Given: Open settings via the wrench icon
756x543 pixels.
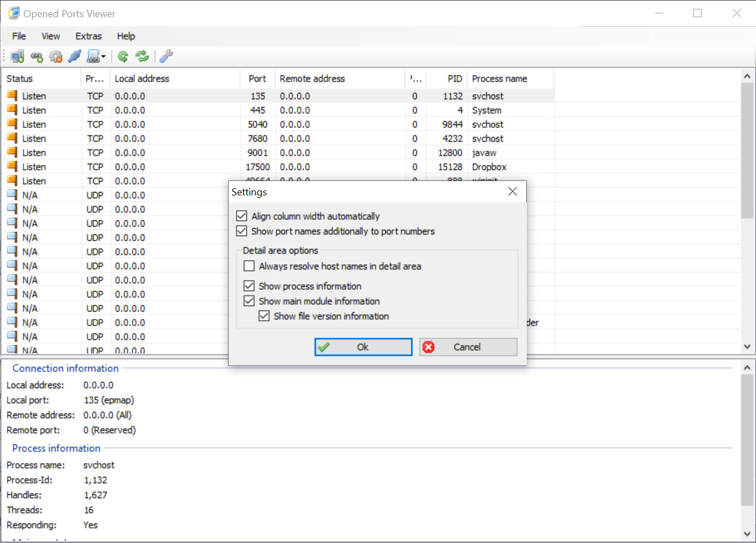Looking at the screenshot, I should click(166, 56).
